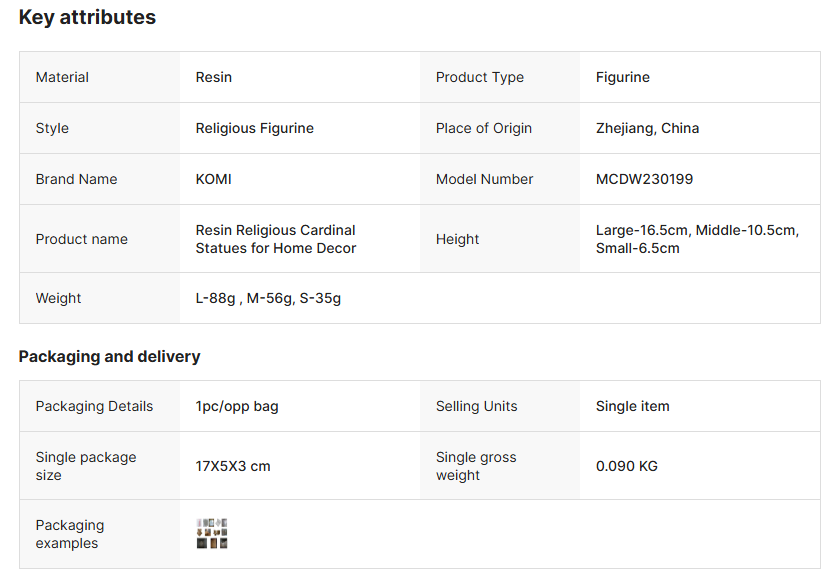Click model number MCDW230199
Screen dimensions: 822x577
[x=644, y=179]
